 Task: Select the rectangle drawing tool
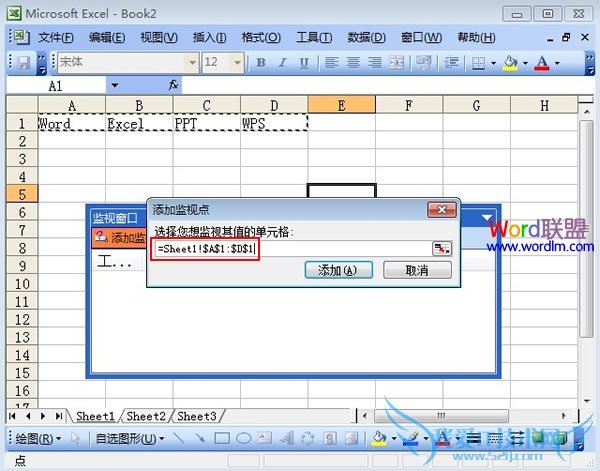[x=222, y=438]
